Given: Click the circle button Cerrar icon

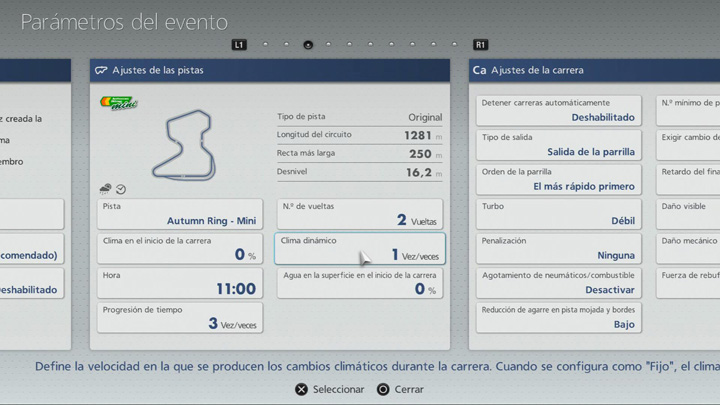Looking at the screenshot, I should (x=382, y=389).
